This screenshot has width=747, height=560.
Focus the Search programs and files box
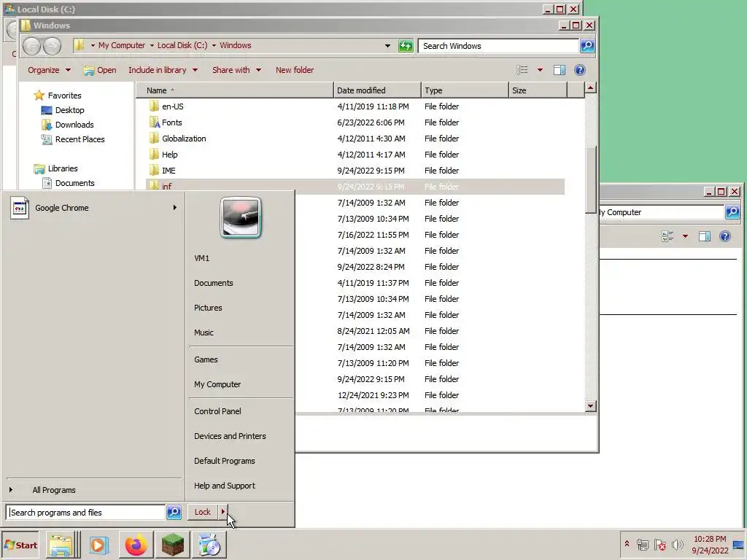pyautogui.click(x=86, y=513)
